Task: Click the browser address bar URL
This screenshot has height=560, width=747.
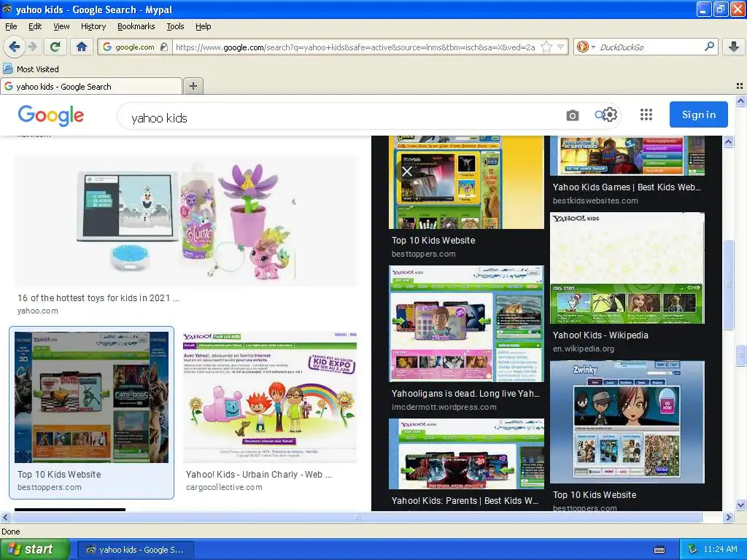Action: (x=355, y=47)
